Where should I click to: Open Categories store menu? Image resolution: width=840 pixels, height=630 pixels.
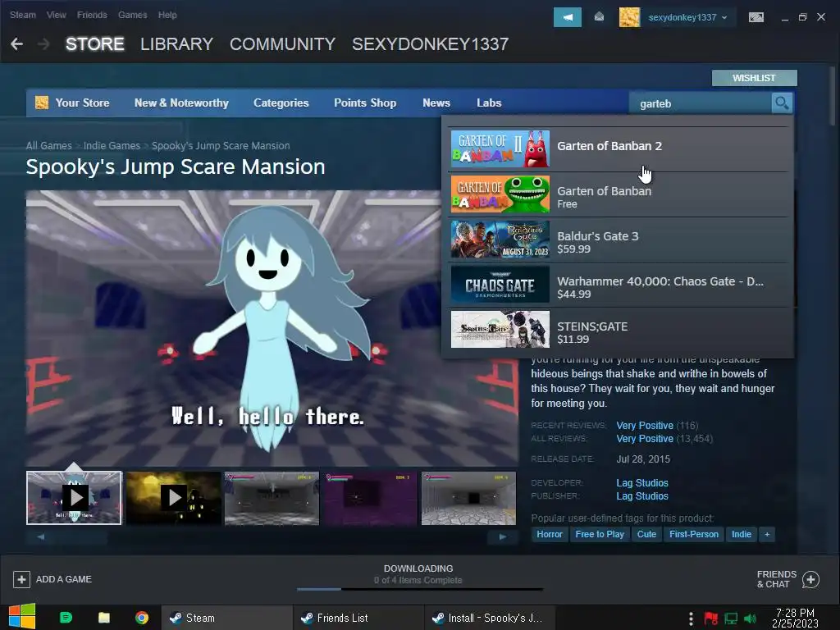pyautogui.click(x=281, y=103)
